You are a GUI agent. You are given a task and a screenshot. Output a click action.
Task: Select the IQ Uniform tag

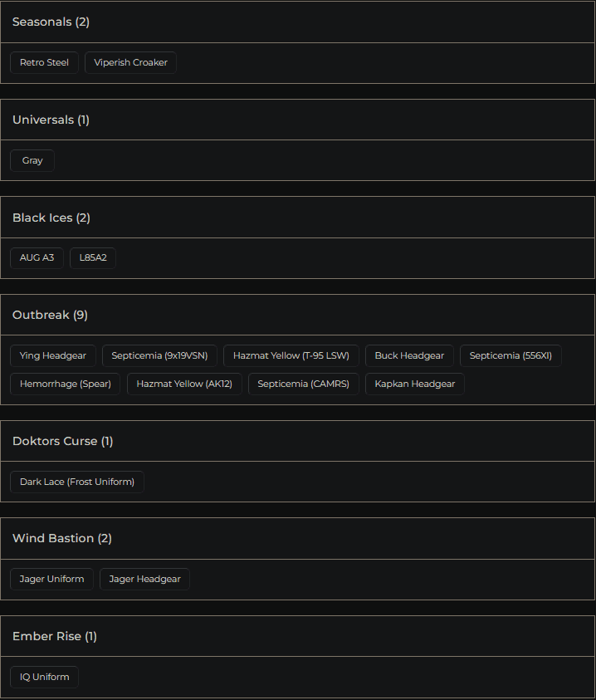44,678
